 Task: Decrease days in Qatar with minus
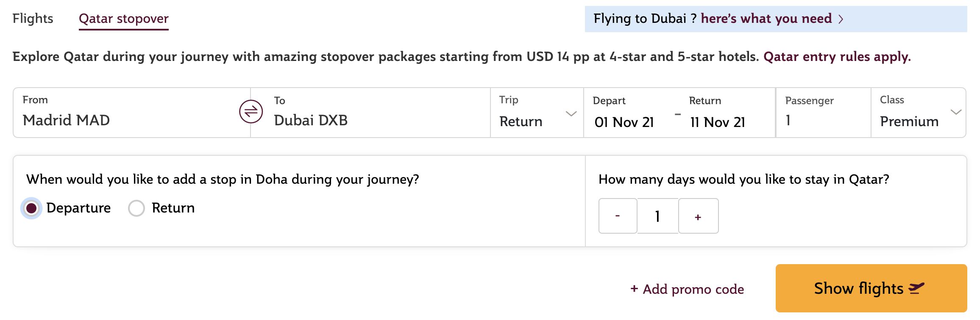pyautogui.click(x=618, y=216)
